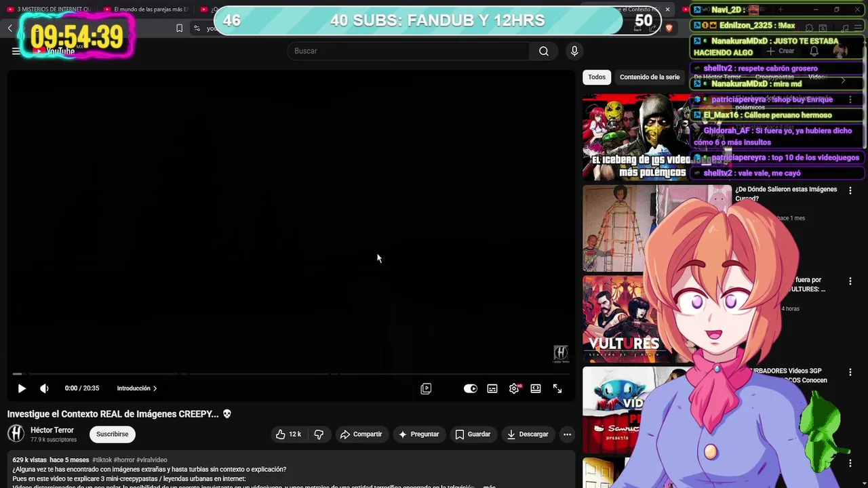Subscribe with the Suscribirse button
Image resolution: width=868 pixels, height=488 pixels.
click(113, 434)
